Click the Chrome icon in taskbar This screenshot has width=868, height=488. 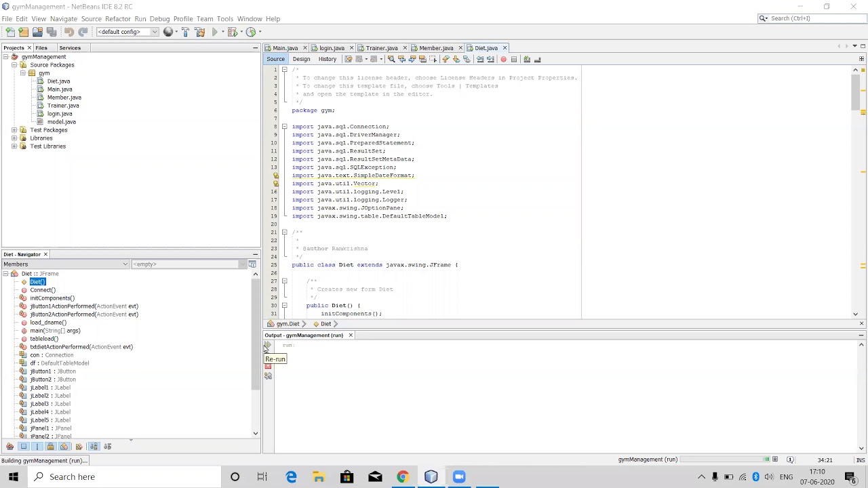(403, 476)
